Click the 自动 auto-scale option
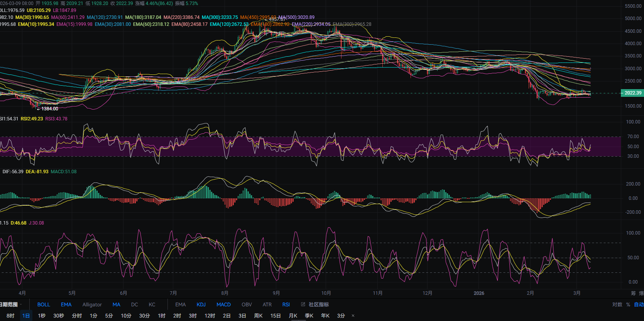644x321 pixels. pos(639,304)
